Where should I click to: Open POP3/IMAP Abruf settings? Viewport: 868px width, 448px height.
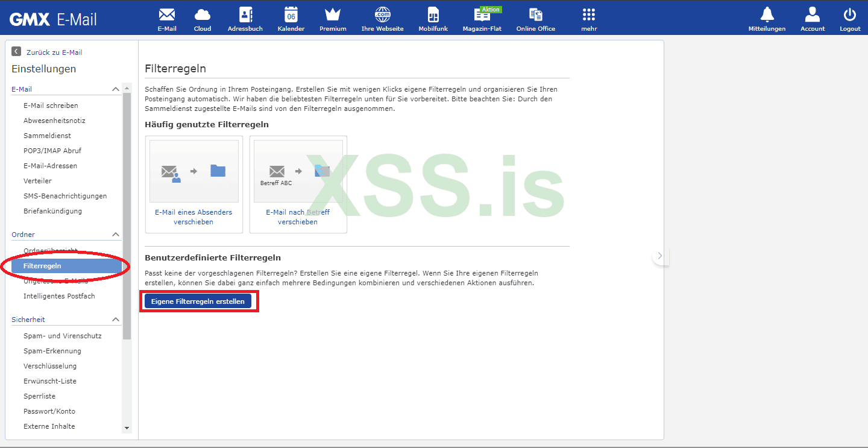pos(52,151)
